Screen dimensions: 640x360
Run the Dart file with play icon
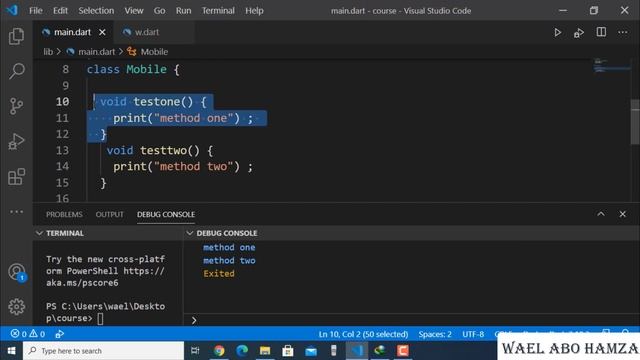[x=557, y=32]
